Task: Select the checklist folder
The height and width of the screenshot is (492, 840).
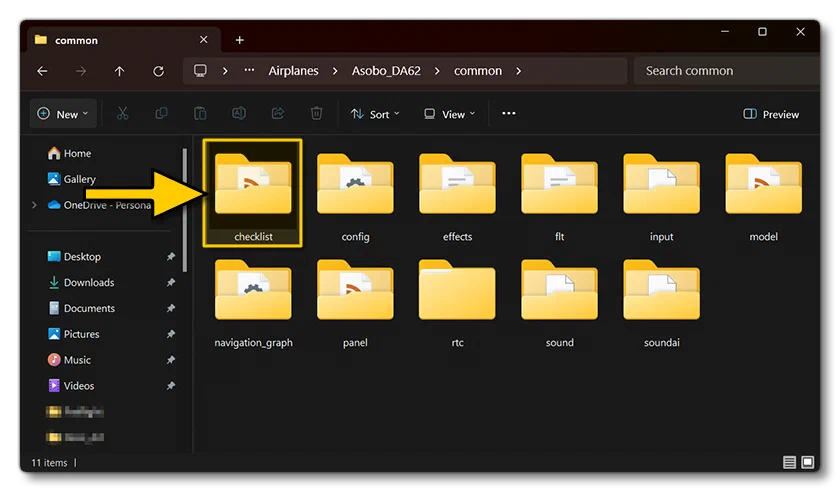Action: point(253,193)
